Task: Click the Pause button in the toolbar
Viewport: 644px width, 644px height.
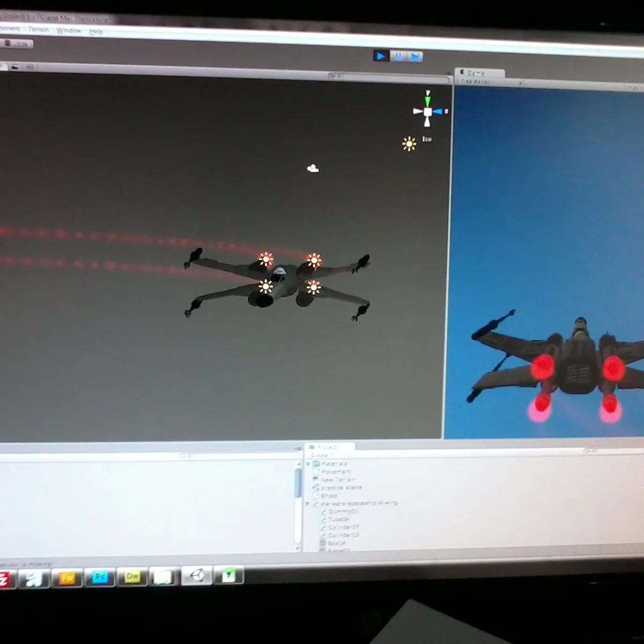Action: [x=398, y=56]
